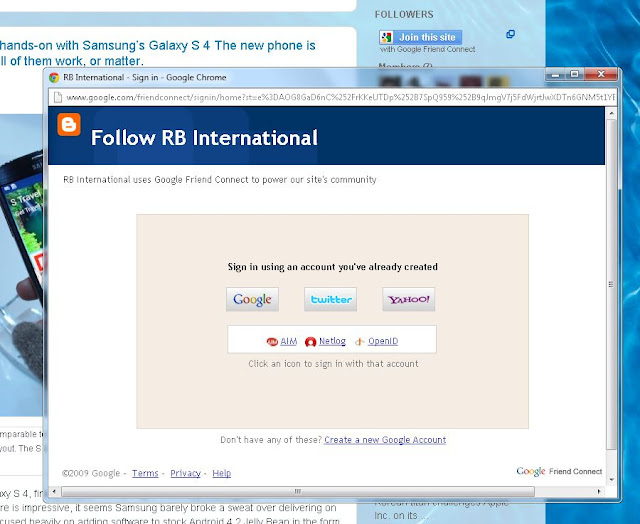Viewport: 640px width, 524px height.
Task: Click the AIM logo icon
Action: 272,342
